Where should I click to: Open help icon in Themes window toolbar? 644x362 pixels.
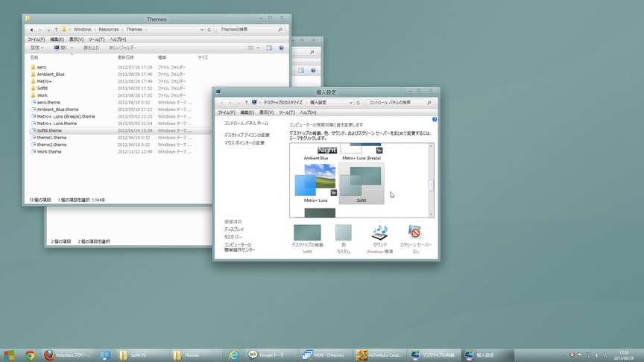[281, 48]
